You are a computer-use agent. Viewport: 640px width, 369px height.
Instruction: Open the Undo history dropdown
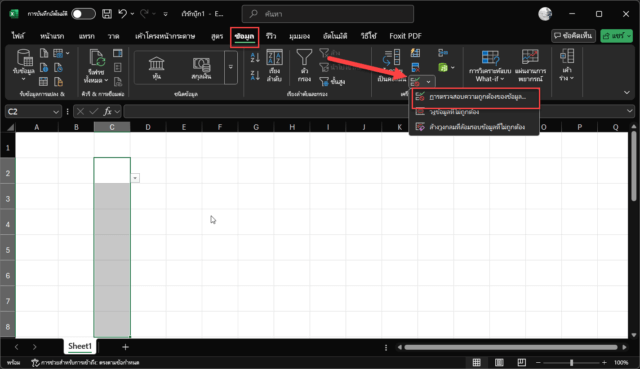[132, 14]
